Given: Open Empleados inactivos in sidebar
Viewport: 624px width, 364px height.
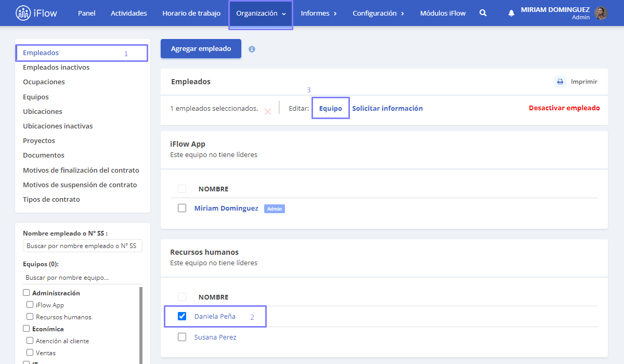Looking at the screenshot, I should [x=56, y=67].
